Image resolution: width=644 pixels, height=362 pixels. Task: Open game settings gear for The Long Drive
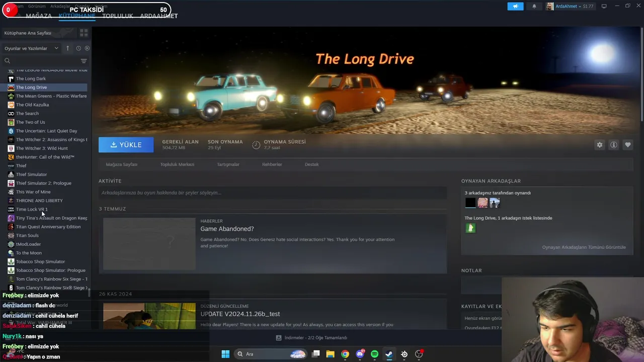point(599,145)
